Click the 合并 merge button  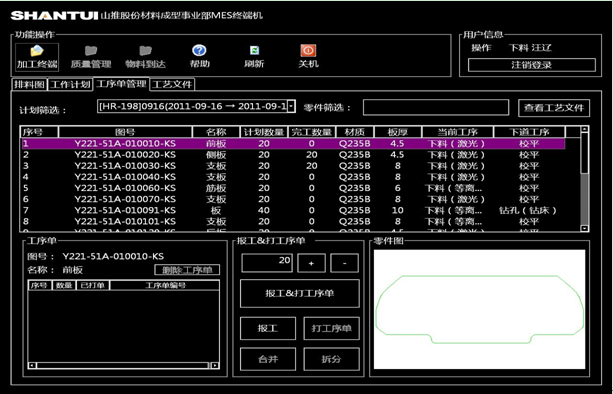[x=268, y=359]
